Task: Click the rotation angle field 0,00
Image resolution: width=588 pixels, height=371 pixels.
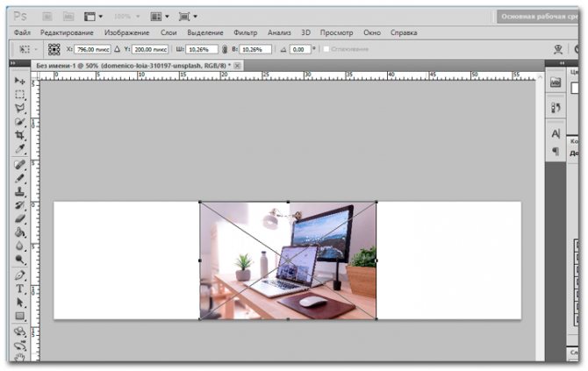Action: [300, 49]
